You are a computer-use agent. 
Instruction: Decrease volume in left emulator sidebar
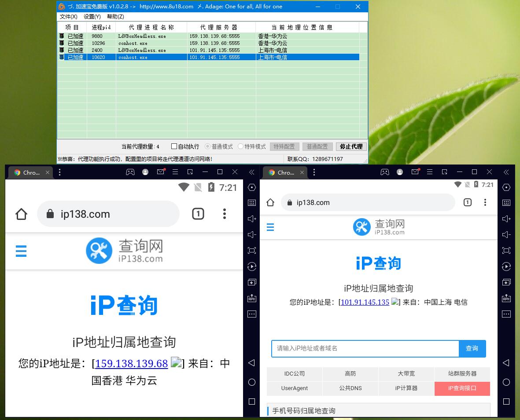(x=252, y=234)
